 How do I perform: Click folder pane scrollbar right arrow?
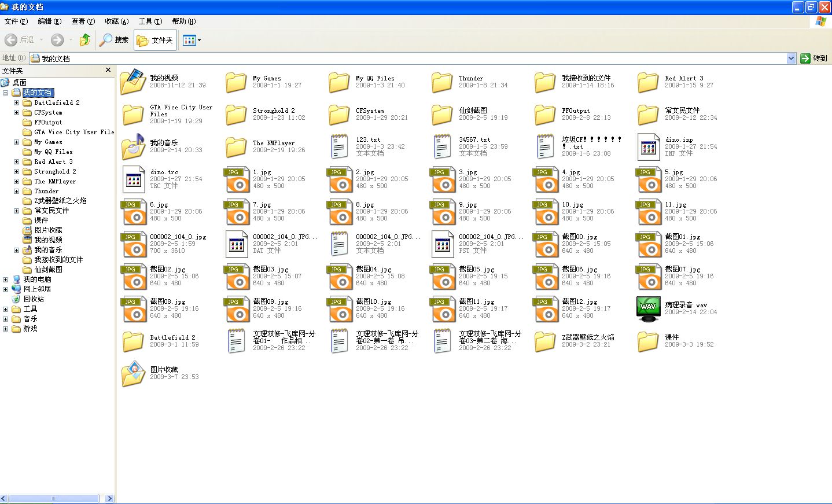[x=109, y=499]
